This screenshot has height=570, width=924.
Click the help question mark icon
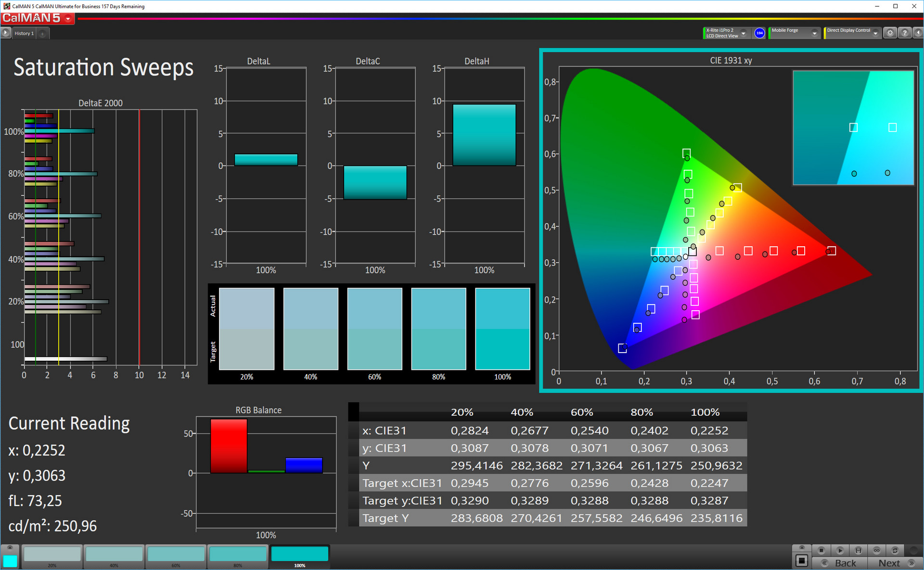(x=905, y=33)
